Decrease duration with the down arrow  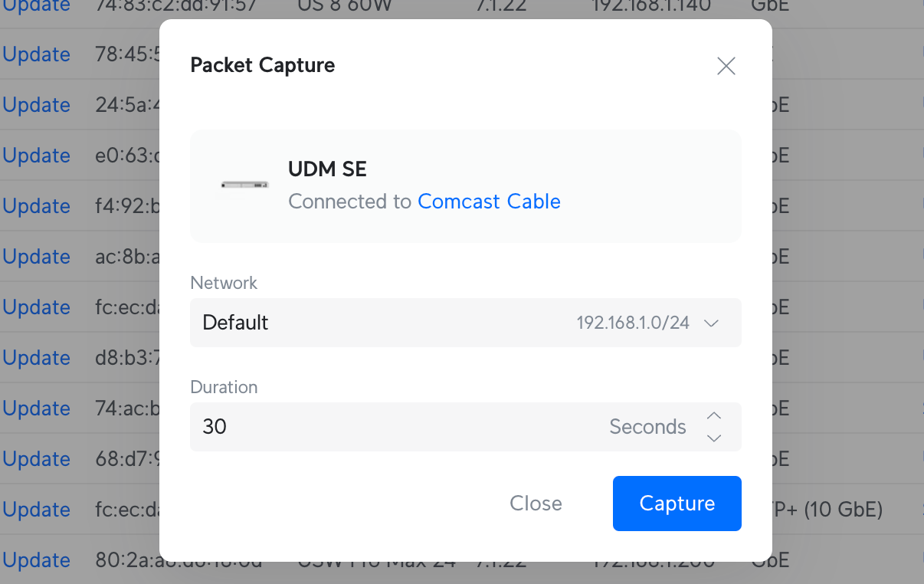[x=714, y=438]
